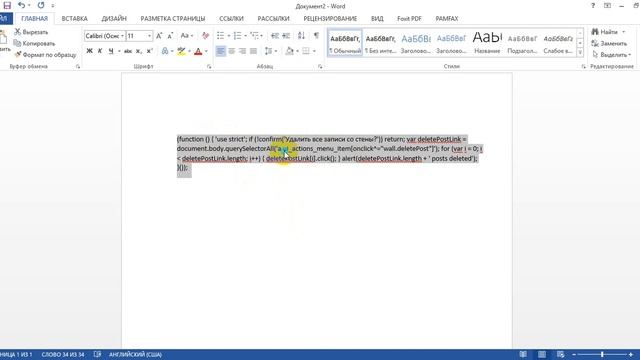
Task: Open the Calibri font name dropdown
Action: pyautogui.click(x=122, y=36)
